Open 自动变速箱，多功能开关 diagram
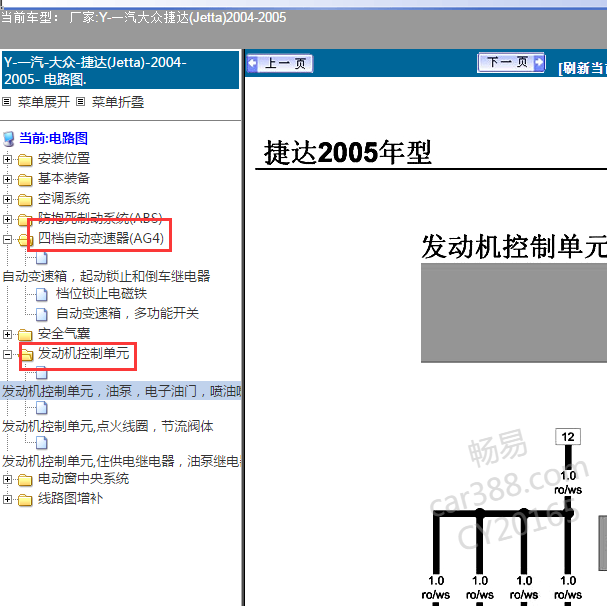Viewport: 607px width, 606px height. click(x=127, y=313)
